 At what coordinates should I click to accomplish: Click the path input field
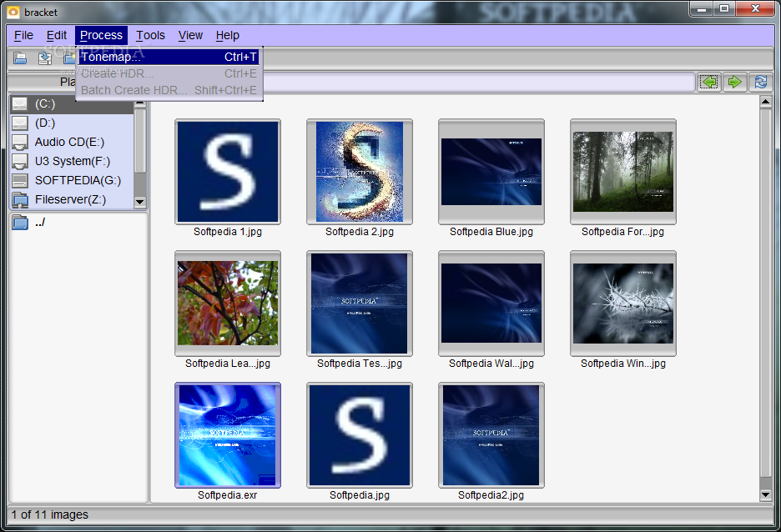478,82
